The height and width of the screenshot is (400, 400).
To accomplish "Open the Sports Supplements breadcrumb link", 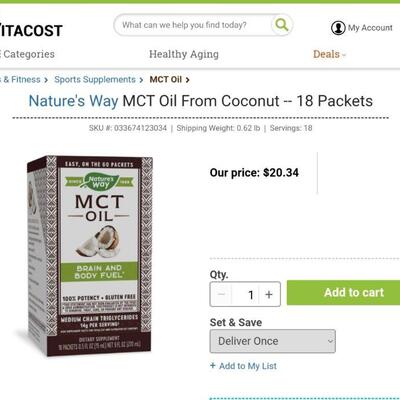I will [95, 80].
